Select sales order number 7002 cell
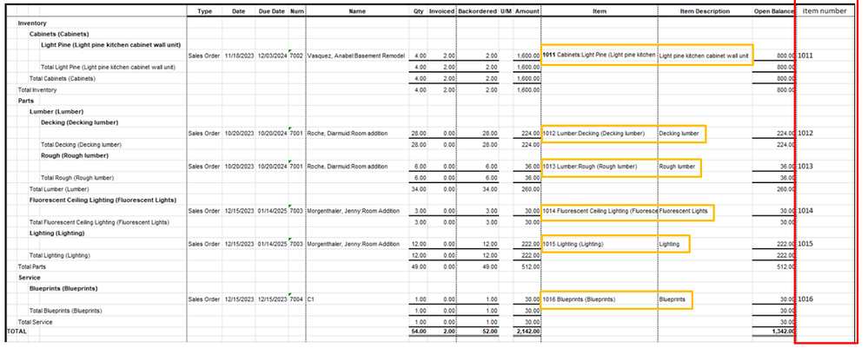This screenshot has width=868, height=361. click(x=296, y=56)
